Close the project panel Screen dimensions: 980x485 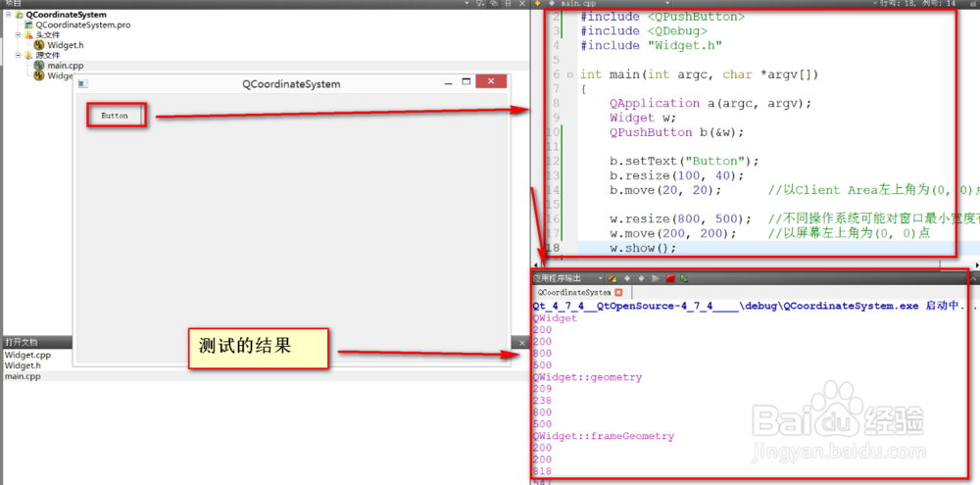(522, 3)
